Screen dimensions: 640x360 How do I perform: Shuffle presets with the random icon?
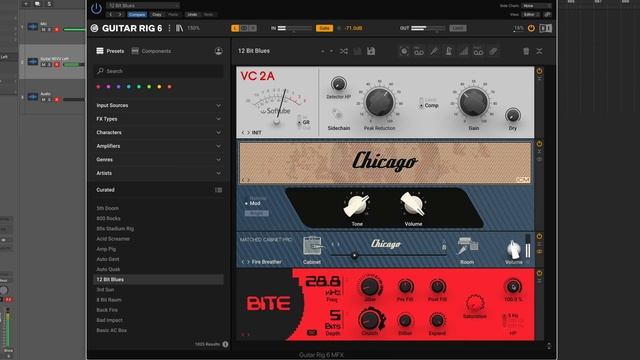pos(344,51)
